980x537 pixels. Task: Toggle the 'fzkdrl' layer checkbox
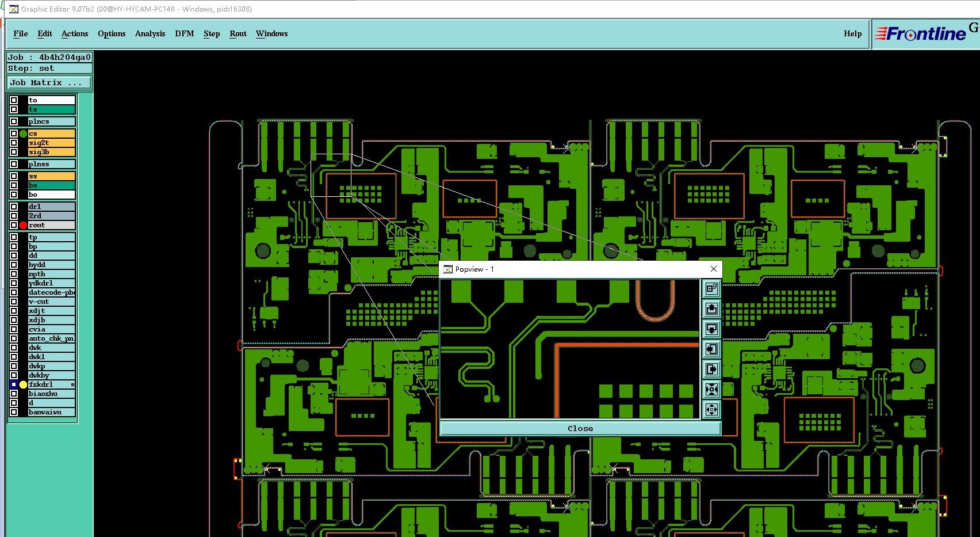[x=14, y=384]
